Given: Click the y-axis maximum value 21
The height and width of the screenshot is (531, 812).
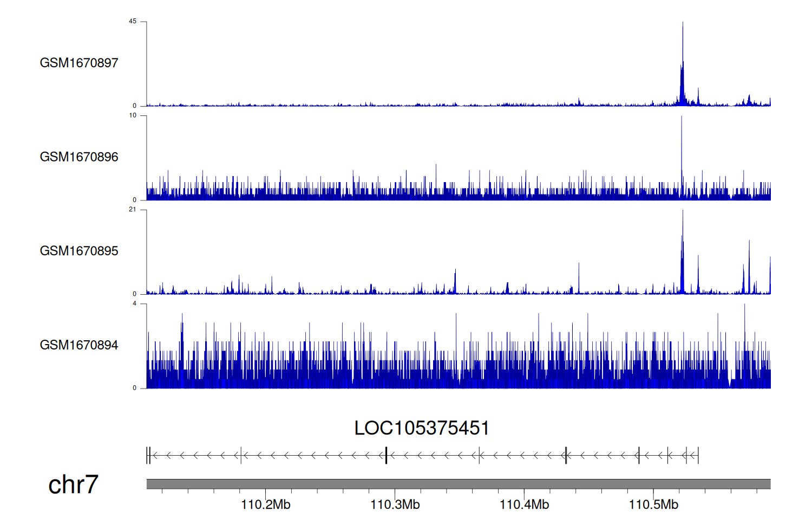Looking at the screenshot, I should coord(133,210).
